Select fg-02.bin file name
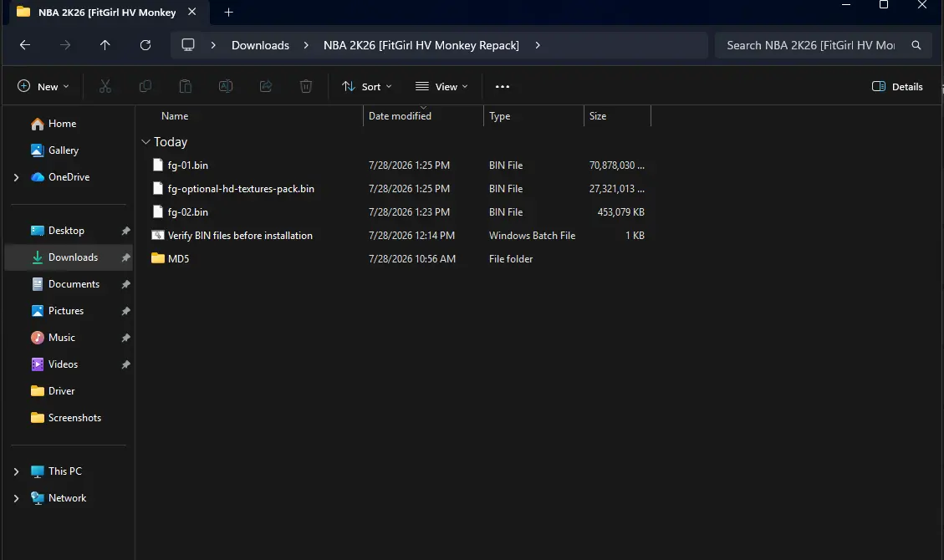 188,211
